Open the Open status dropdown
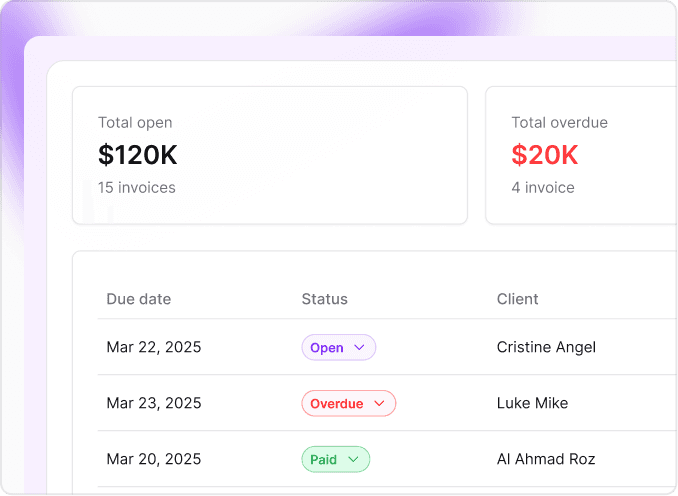678x496 pixels. click(338, 348)
